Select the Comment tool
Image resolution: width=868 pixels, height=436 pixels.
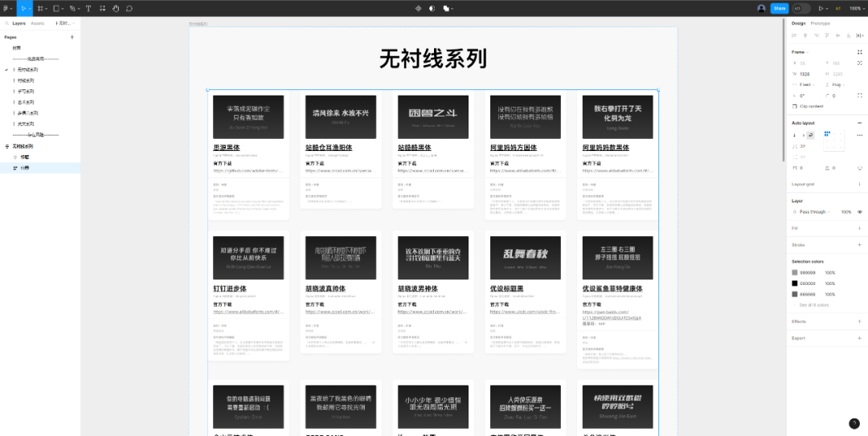point(129,8)
